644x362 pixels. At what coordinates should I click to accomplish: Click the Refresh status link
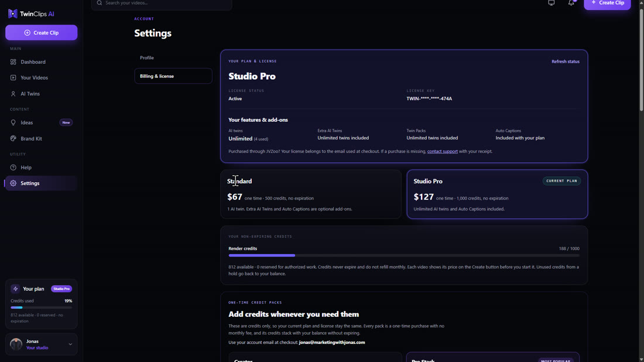coord(565,62)
